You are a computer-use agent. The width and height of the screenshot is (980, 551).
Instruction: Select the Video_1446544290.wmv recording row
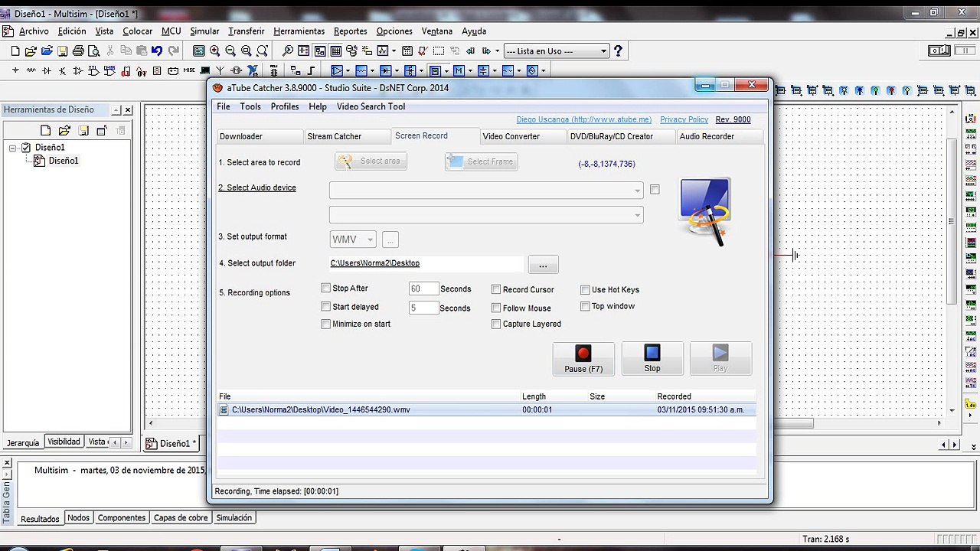(486, 409)
